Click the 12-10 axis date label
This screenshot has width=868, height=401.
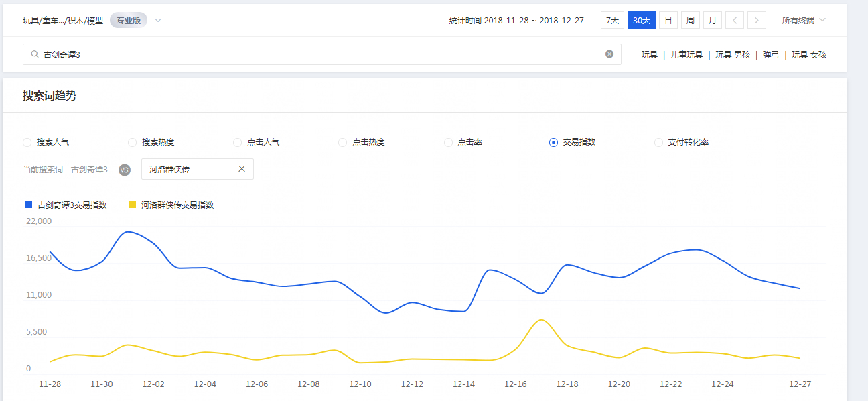(360, 384)
